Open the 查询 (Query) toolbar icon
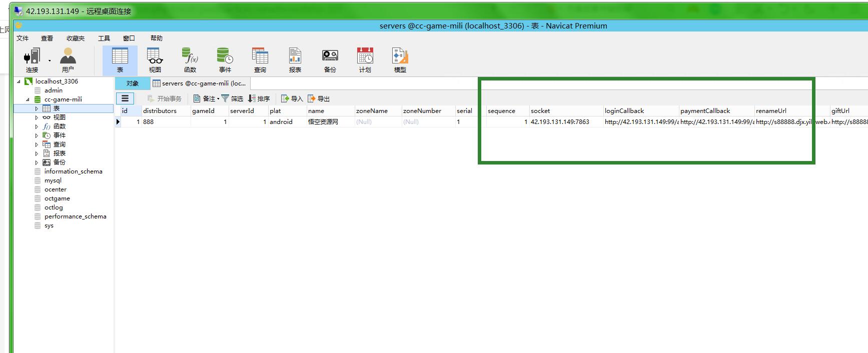This screenshot has height=353, width=868. [x=260, y=59]
